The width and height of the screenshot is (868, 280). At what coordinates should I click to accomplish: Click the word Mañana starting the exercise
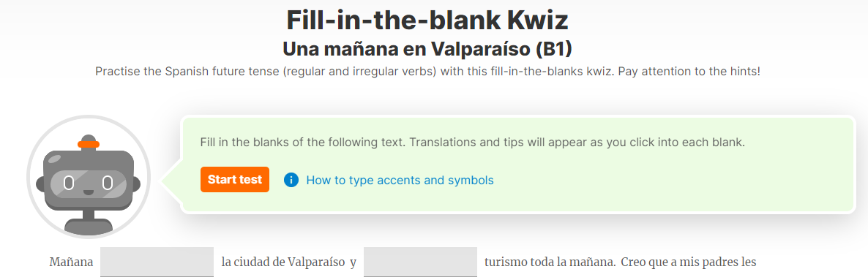click(x=71, y=262)
